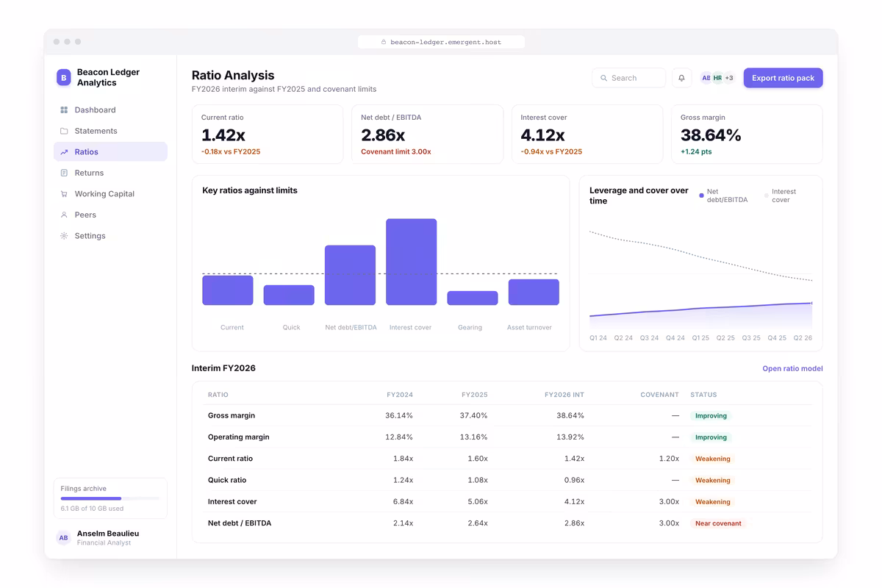The image size is (882, 588).
Task: Click the Settings gear icon
Action: [x=64, y=236]
